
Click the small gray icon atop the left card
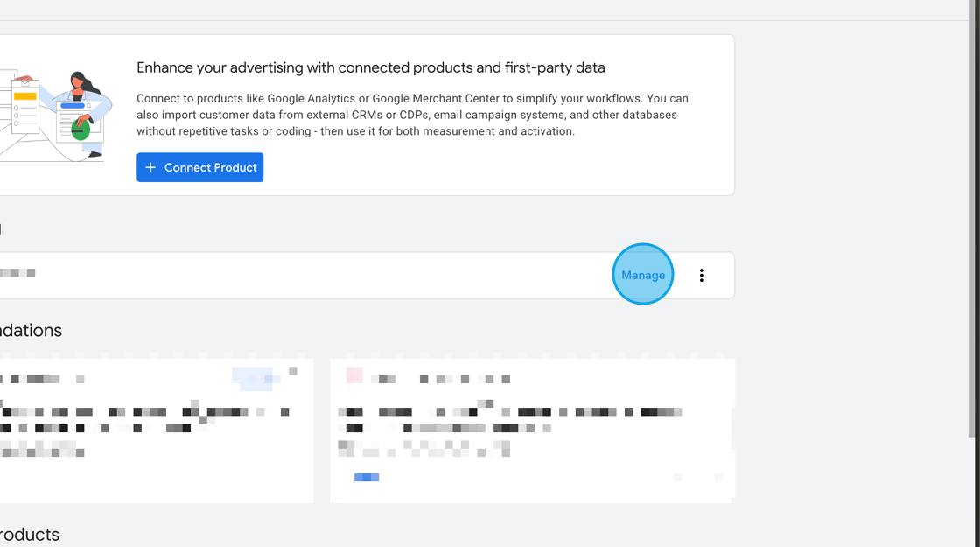point(293,371)
